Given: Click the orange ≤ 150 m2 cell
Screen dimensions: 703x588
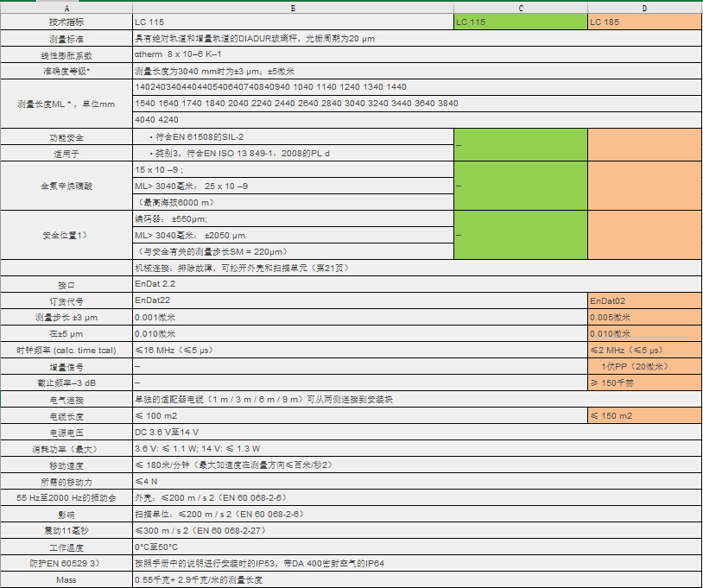Looking at the screenshot, I should coord(644,415).
